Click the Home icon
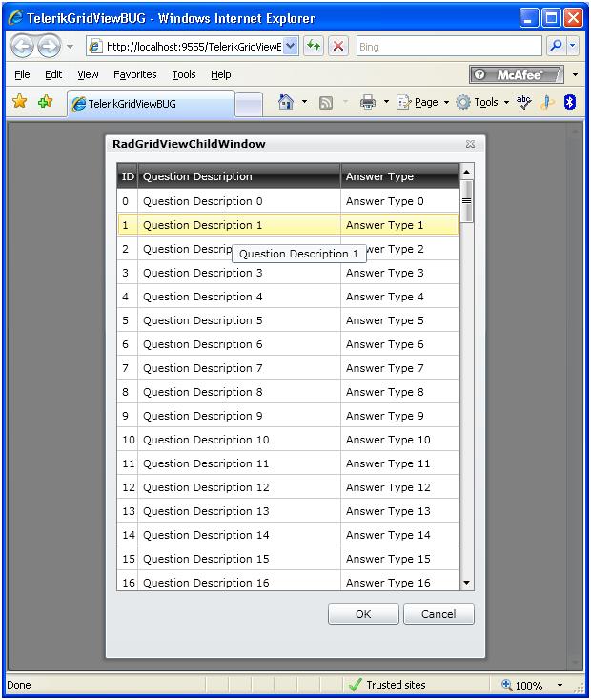This screenshot has width=591, height=700. 286,102
